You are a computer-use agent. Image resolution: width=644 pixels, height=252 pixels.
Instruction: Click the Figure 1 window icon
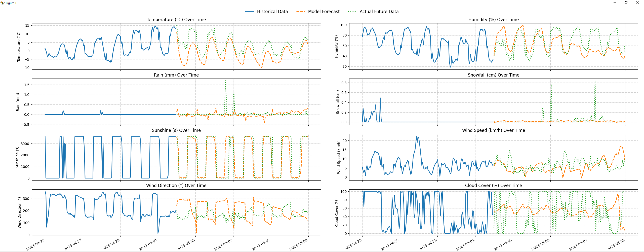click(3, 3)
